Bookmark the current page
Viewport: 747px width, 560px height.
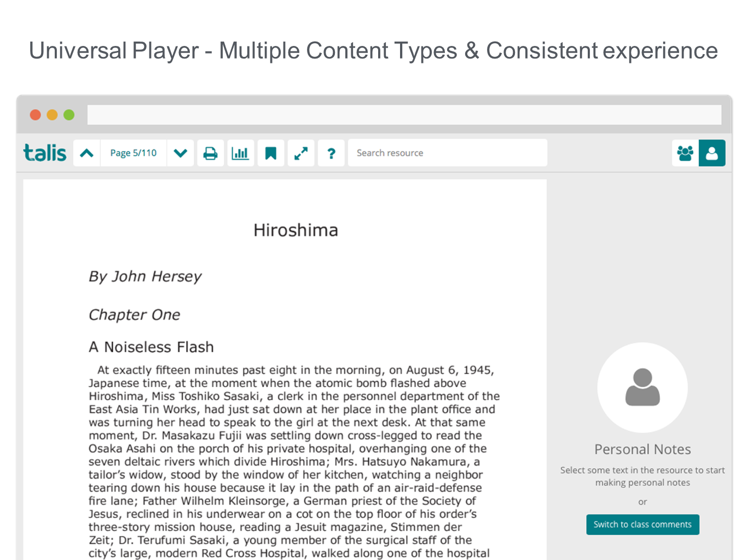point(270,153)
